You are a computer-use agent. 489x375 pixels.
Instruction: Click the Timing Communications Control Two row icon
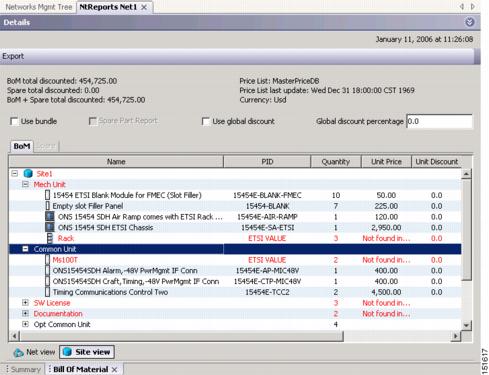click(x=48, y=292)
